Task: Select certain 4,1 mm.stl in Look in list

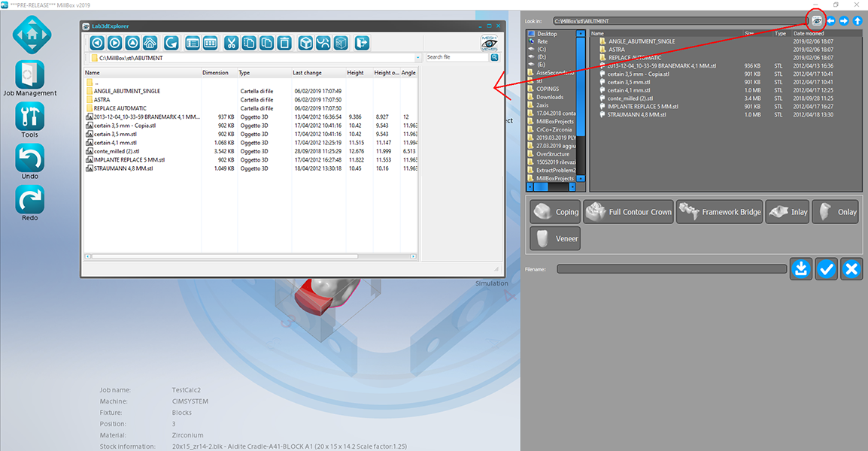Action: pyautogui.click(x=629, y=90)
